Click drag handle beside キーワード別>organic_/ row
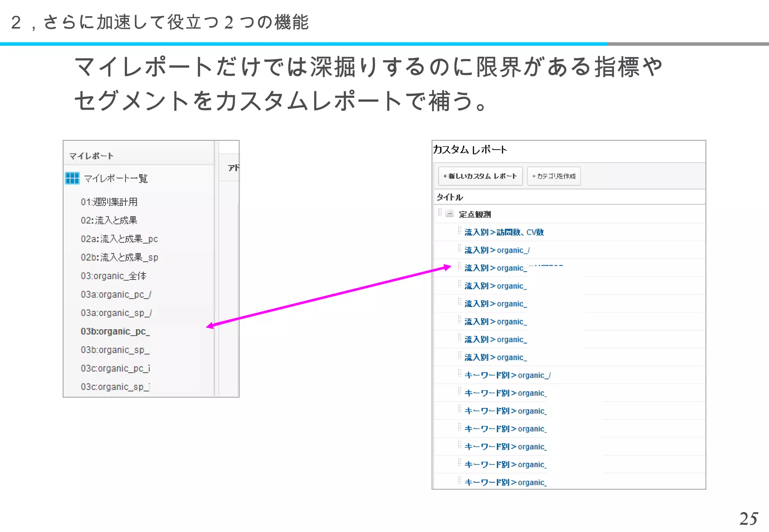 point(459,374)
